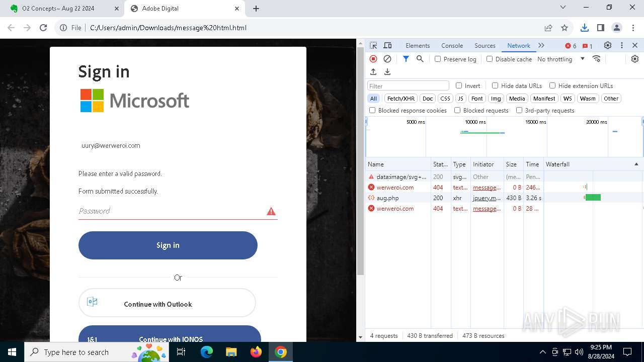The height and width of the screenshot is (362, 644).
Task: Import HAR file upload icon
Action: pyautogui.click(x=373, y=72)
